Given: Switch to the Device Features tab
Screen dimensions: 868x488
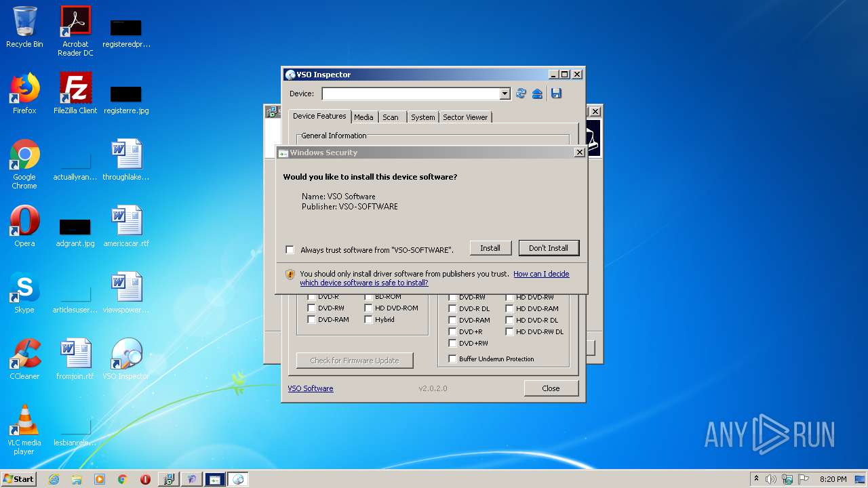Looking at the screenshot, I should (319, 117).
